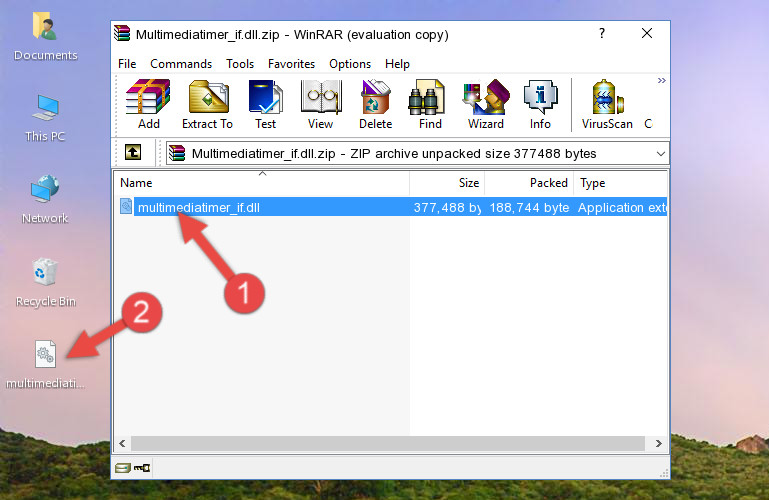The image size is (769, 500).
Task: Sort by the Packed column header
Action: pos(529,183)
